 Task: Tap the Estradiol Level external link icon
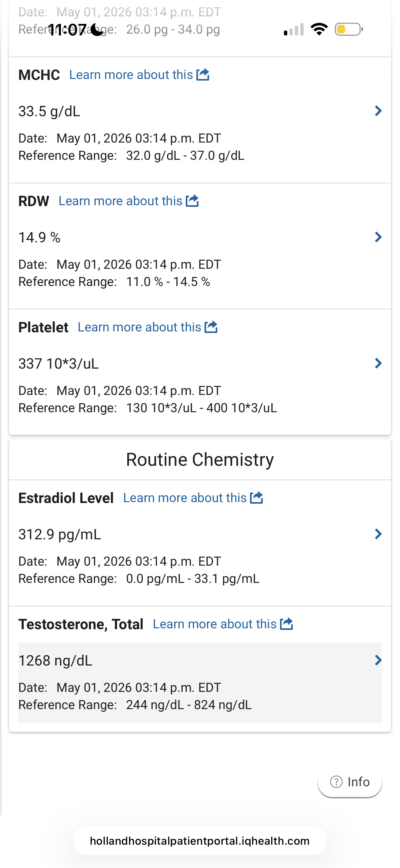click(x=257, y=497)
